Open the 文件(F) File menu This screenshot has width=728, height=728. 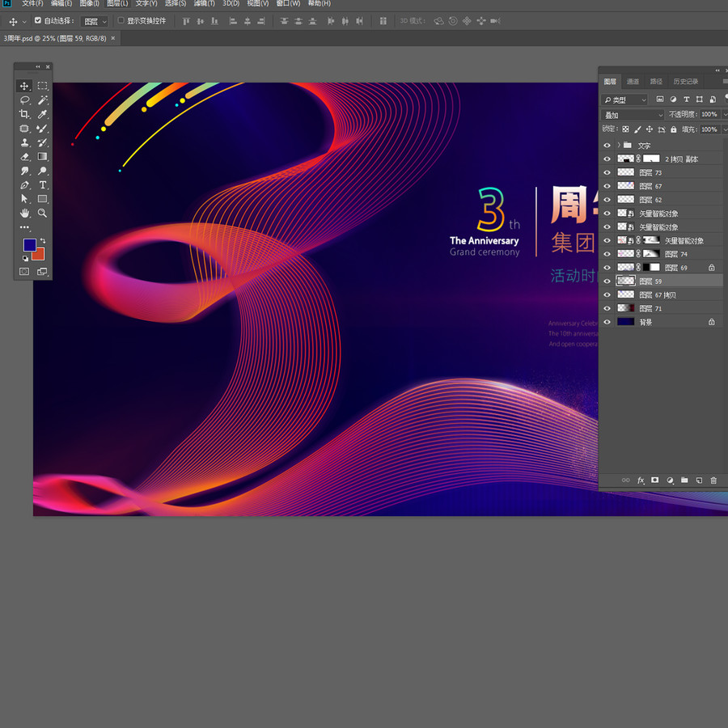[x=32, y=4]
